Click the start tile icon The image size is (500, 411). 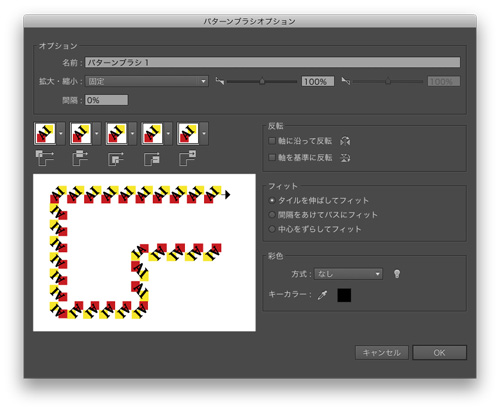tap(152, 158)
